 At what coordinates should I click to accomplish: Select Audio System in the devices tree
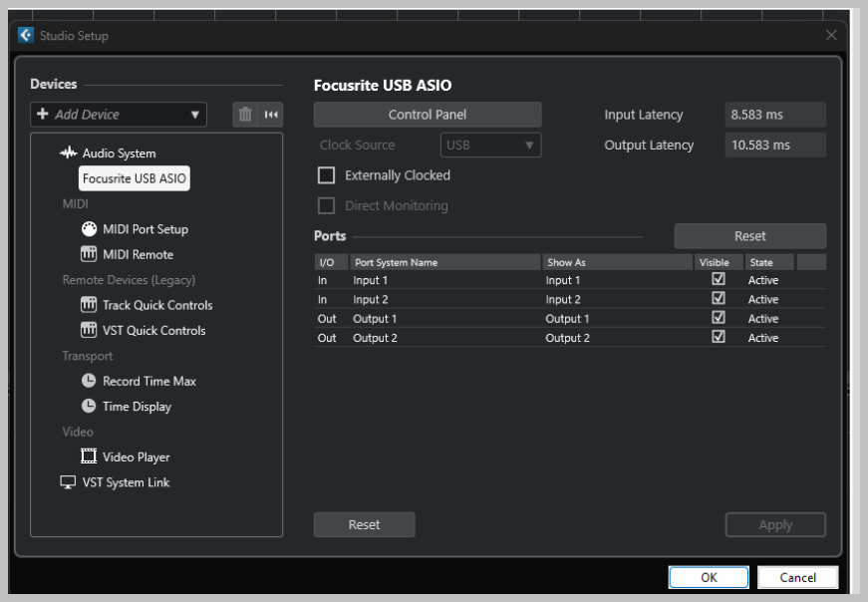(x=119, y=152)
